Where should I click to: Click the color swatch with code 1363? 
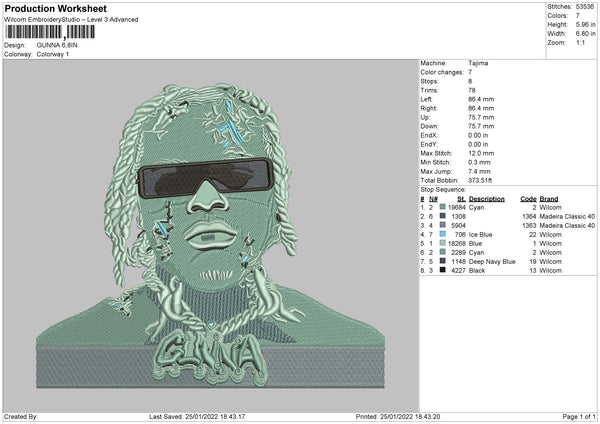coord(443,225)
